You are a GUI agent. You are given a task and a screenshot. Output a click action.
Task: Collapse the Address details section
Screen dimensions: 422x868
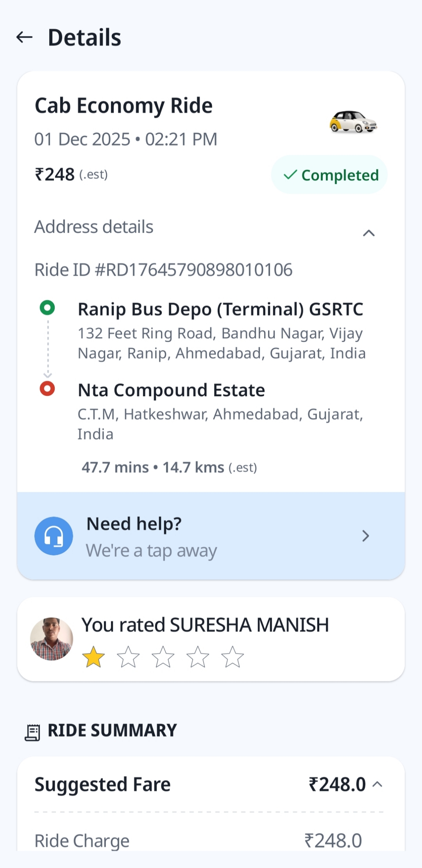(x=368, y=233)
